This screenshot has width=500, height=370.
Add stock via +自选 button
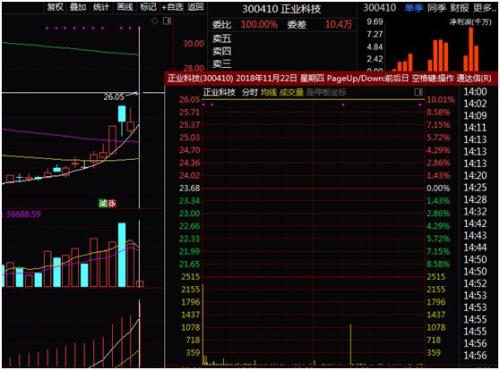tap(172, 7)
